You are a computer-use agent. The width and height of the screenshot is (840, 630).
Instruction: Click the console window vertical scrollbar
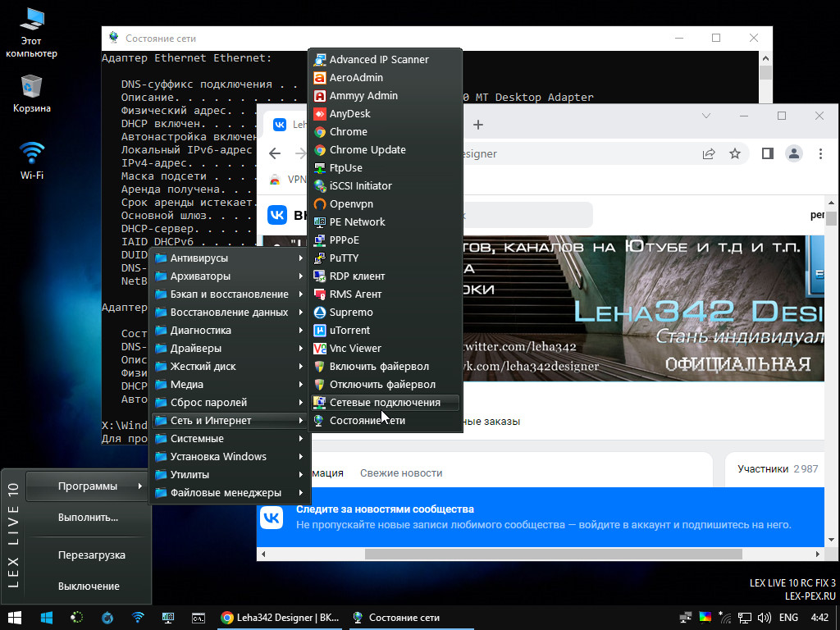[765, 74]
